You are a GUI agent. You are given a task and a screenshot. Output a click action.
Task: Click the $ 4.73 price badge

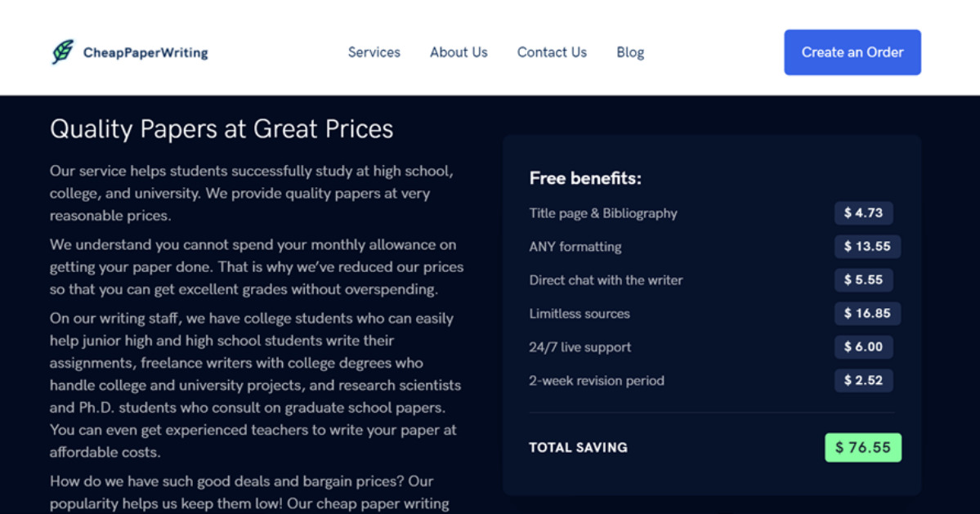(x=863, y=213)
